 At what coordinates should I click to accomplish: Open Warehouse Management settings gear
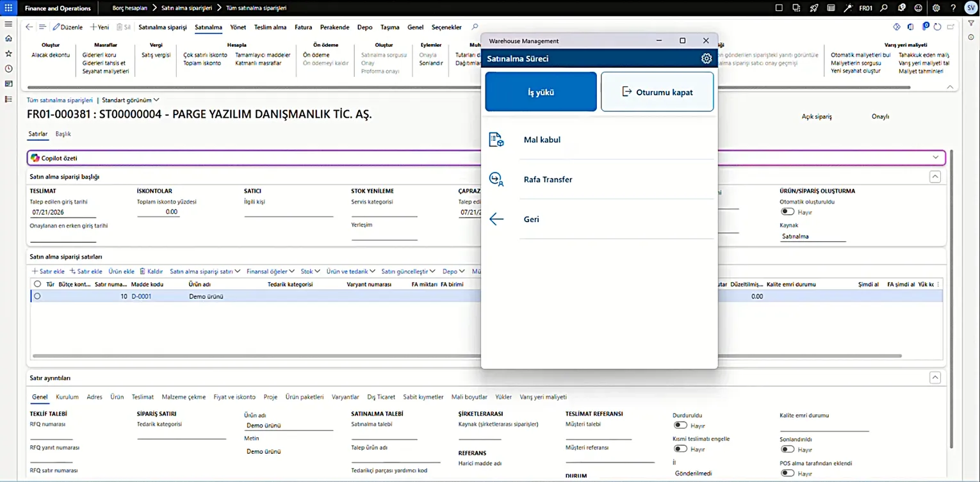tap(706, 58)
